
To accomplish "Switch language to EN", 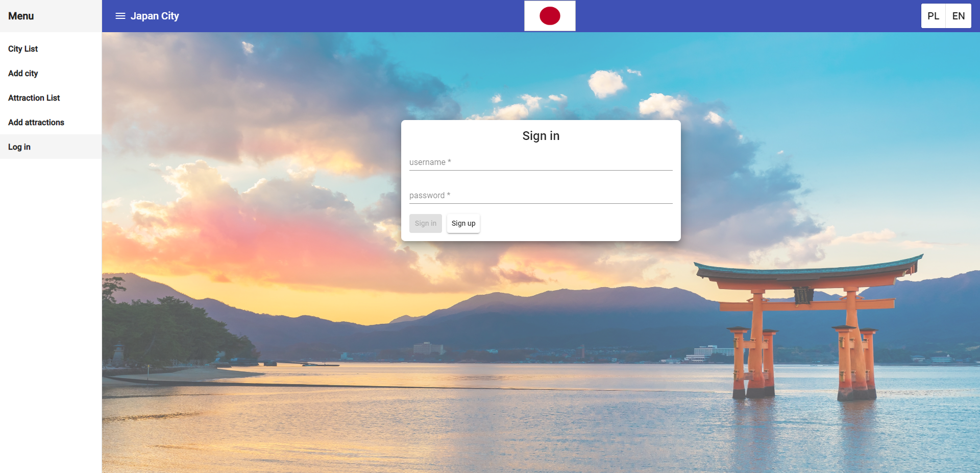I will [x=959, y=16].
